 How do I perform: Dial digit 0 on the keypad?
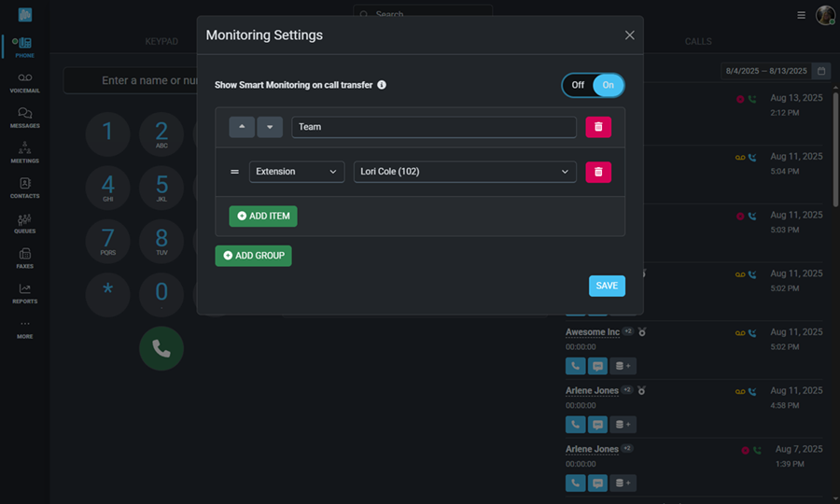coord(161,295)
